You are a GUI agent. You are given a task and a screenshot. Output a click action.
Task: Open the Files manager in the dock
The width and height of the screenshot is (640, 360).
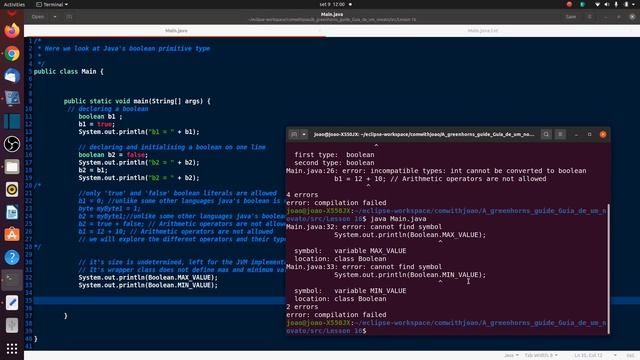12,167
